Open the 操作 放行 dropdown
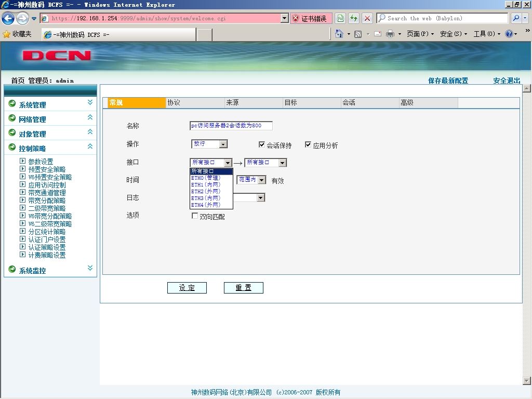 click(209, 144)
